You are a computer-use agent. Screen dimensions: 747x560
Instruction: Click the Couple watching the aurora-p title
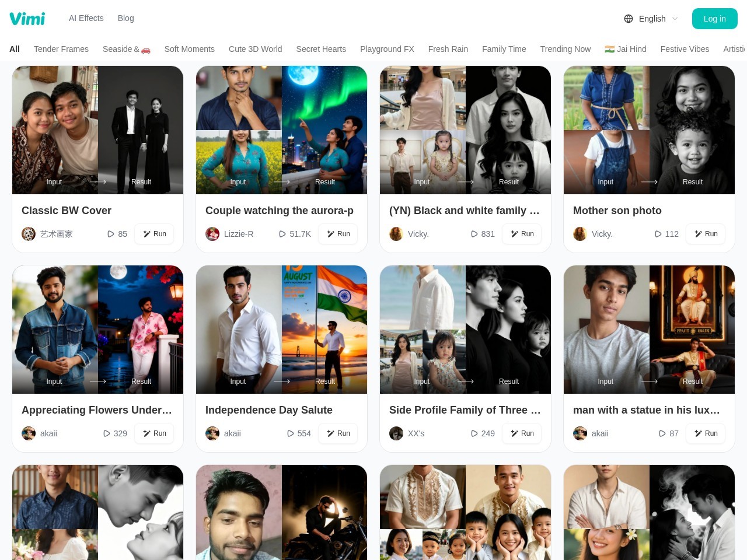point(280,211)
